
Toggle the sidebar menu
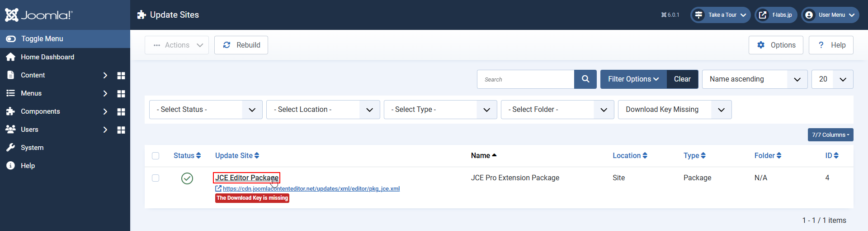pos(65,39)
